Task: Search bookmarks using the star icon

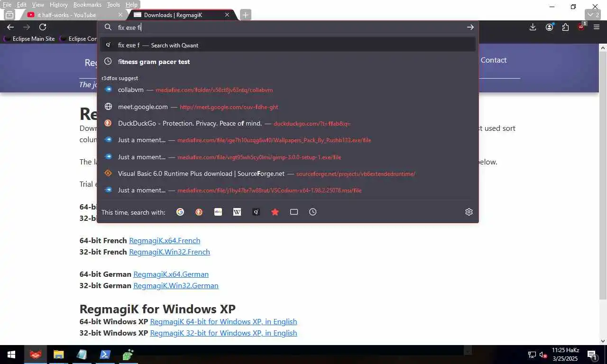Action: point(275,212)
